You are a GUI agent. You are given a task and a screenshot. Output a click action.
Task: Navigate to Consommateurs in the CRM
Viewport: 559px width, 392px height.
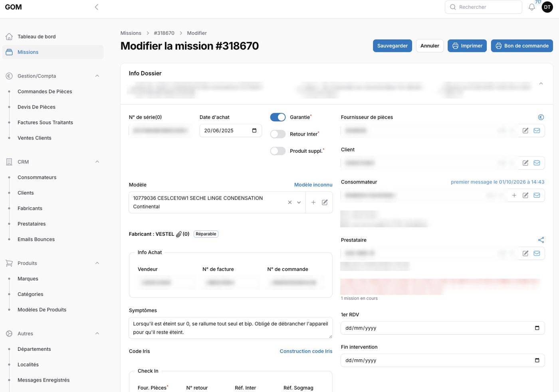pos(37,177)
